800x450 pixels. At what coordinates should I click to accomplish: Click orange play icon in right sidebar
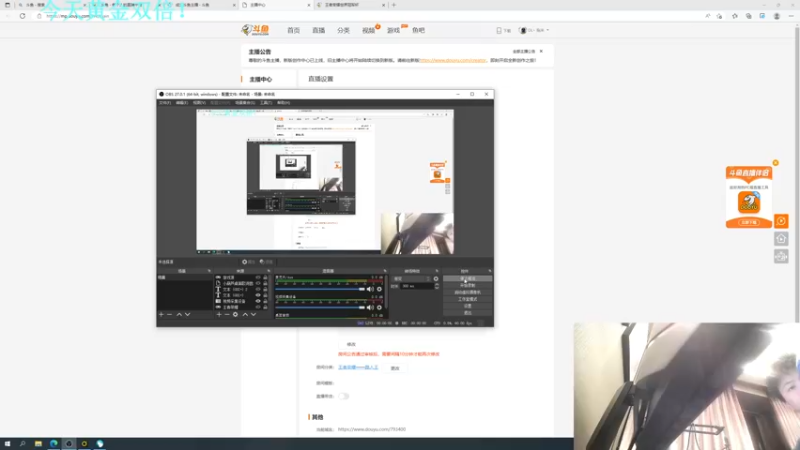[781, 221]
